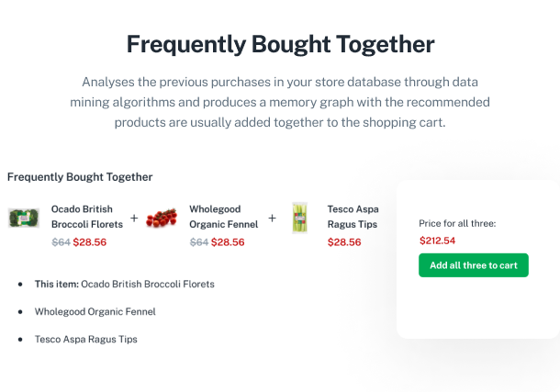Viewport: 560px width, 392px height.
Task: Click the red $28.56 price under Tesco Tips
Action: pyautogui.click(x=344, y=242)
